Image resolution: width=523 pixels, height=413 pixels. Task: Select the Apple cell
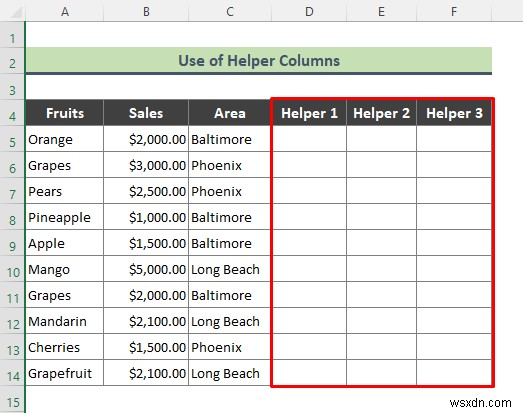point(65,243)
